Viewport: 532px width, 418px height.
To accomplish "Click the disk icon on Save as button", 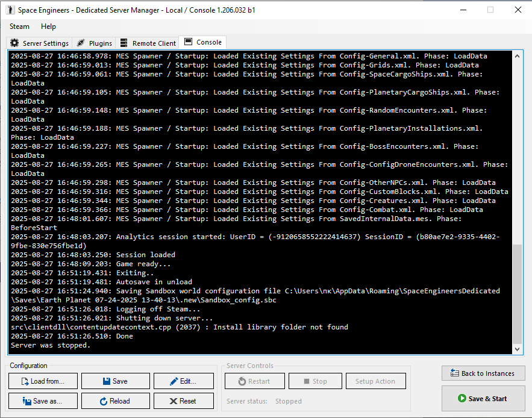I will pos(27,401).
